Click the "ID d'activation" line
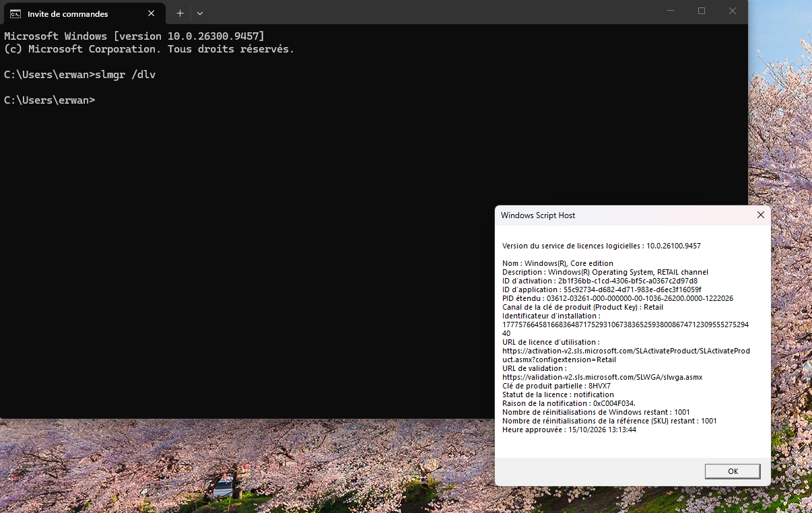 (x=600, y=281)
